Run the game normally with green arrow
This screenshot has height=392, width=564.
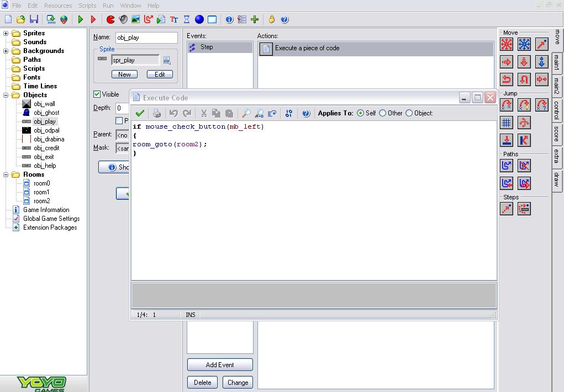pyautogui.click(x=81, y=19)
